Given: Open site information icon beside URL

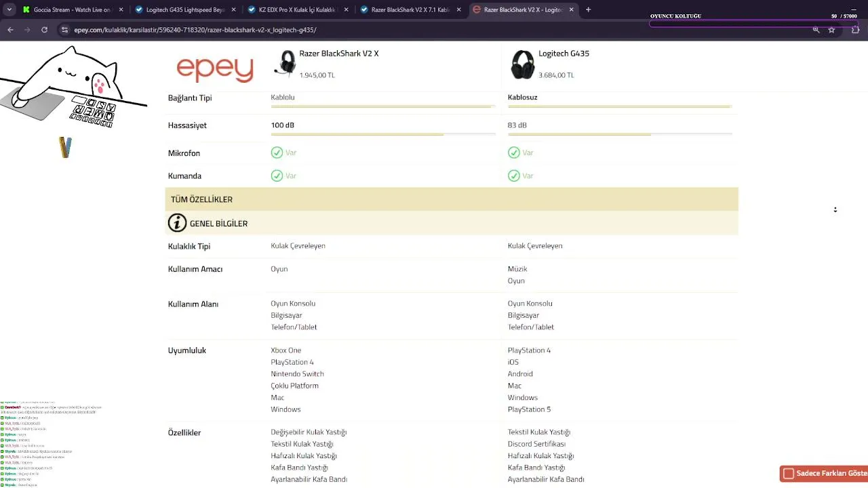Looking at the screenshot, I should tap(64, 30).
